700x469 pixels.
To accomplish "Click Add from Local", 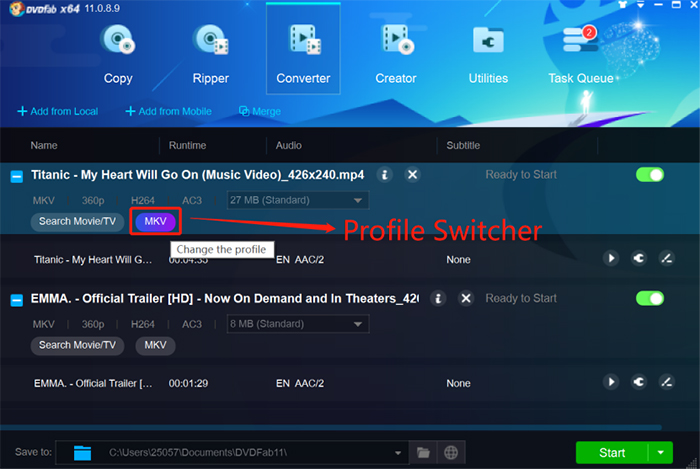I will coord(58,111).
